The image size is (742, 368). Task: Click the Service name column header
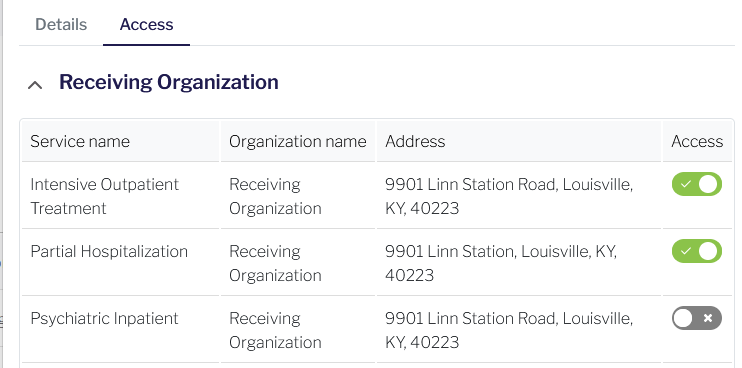80,141
